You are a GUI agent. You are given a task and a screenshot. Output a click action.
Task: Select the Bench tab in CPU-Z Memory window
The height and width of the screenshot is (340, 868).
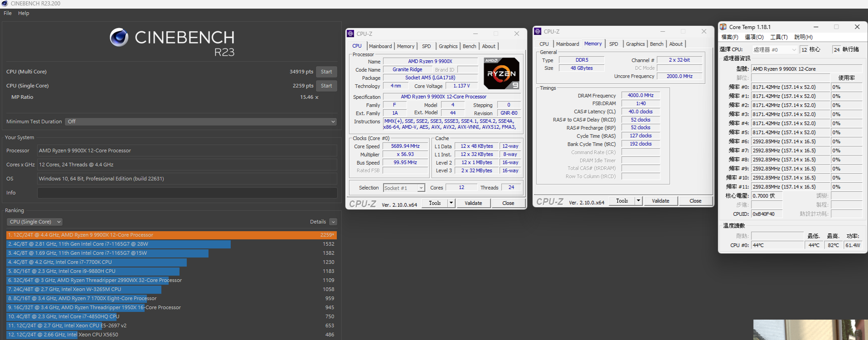click(657, 44)
